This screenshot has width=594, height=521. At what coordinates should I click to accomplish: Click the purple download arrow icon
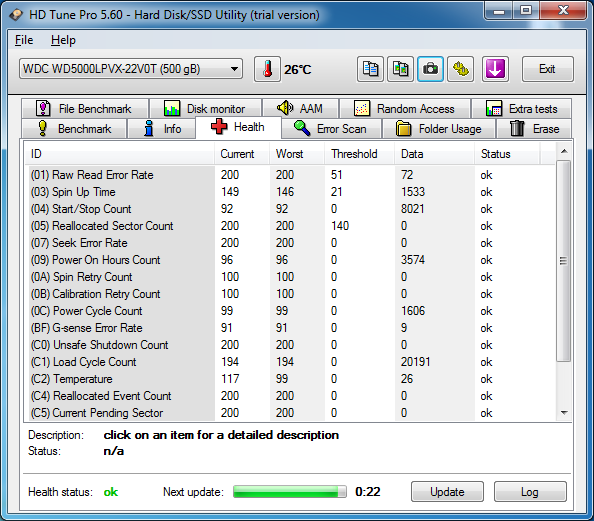point(495,69)
